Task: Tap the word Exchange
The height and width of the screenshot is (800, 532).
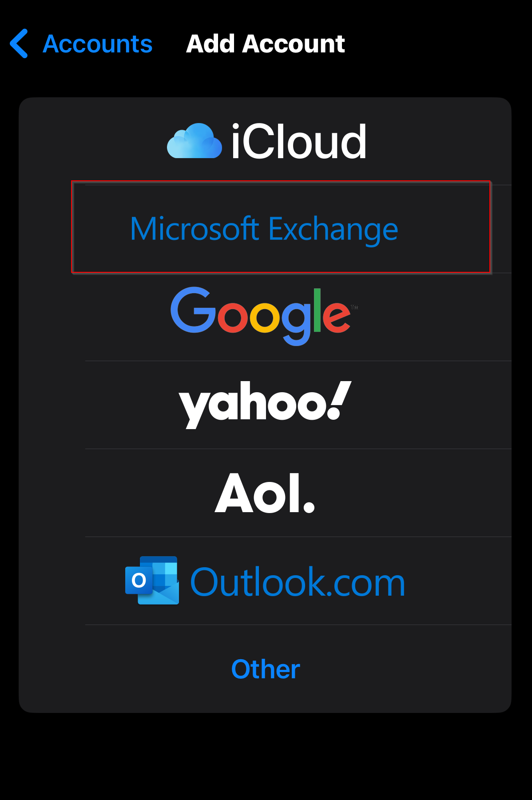Action: [x=333, y=230]
